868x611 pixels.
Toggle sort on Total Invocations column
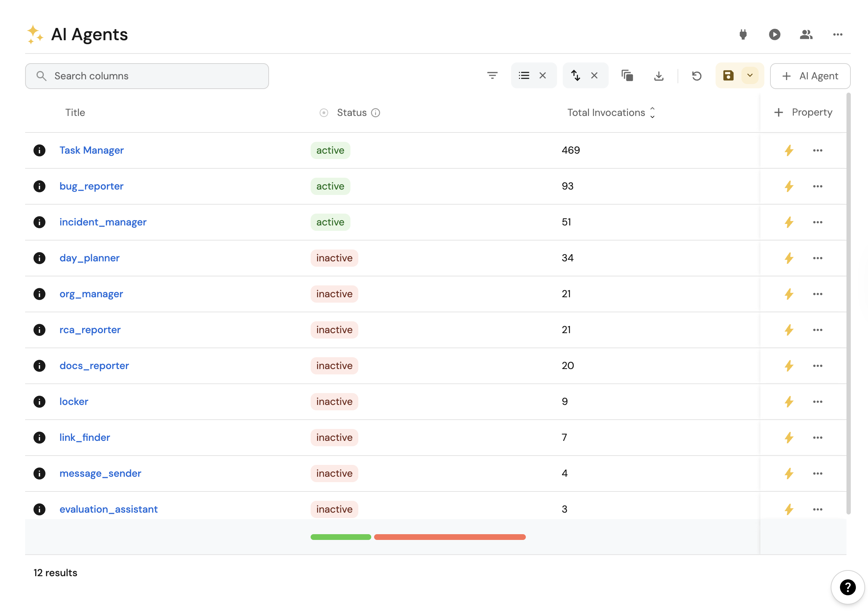click(x=652, y=112)
